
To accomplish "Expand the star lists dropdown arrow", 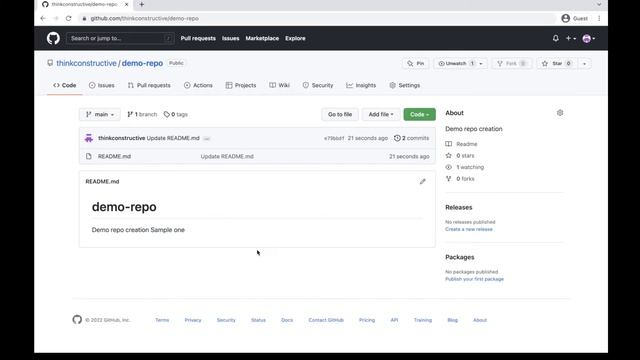I will tap(584, 64).
